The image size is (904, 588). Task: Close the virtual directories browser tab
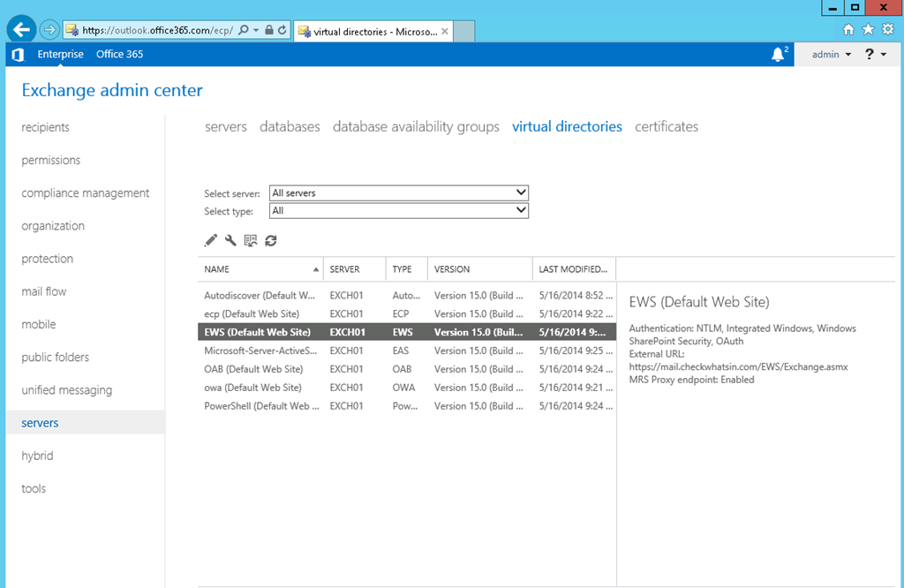445,32
